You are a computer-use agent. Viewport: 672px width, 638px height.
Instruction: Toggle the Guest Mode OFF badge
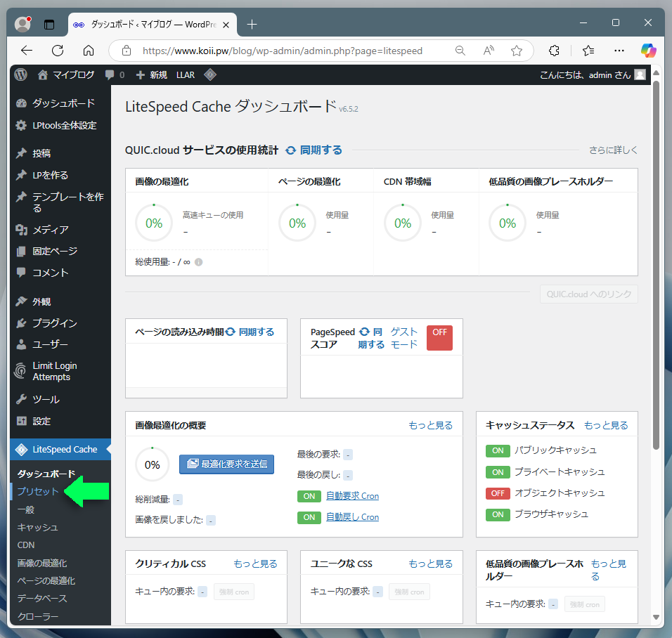439,338
